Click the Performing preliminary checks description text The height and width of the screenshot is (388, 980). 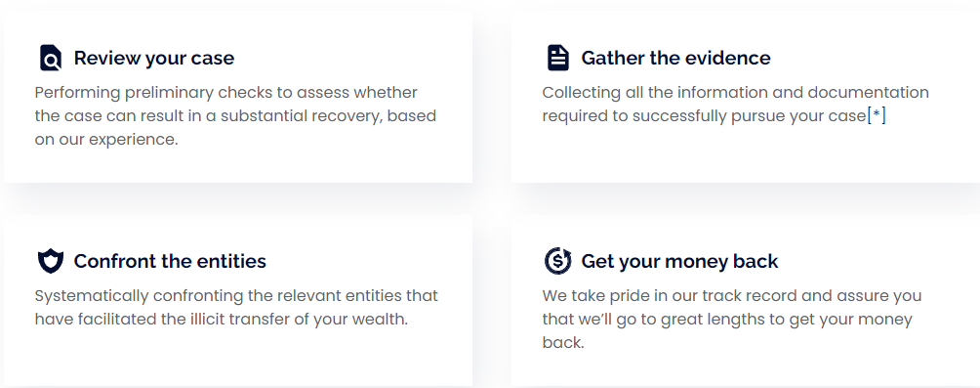235,115
